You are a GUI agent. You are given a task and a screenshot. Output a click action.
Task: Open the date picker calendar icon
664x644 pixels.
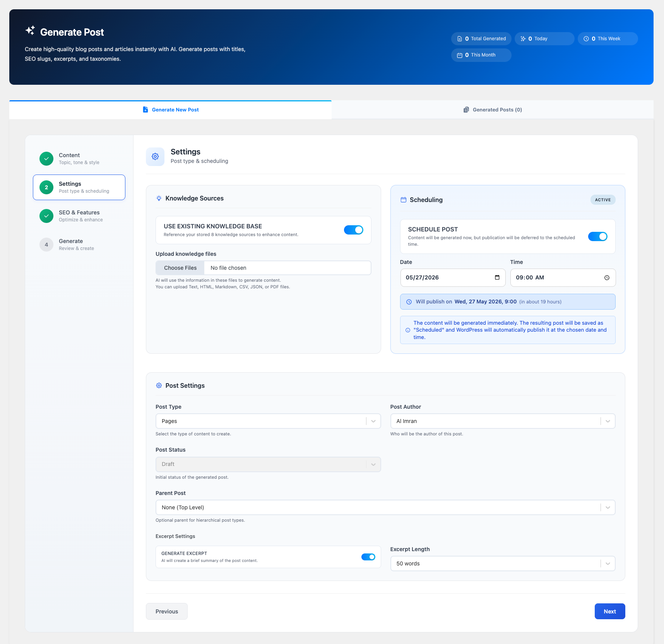497,277
